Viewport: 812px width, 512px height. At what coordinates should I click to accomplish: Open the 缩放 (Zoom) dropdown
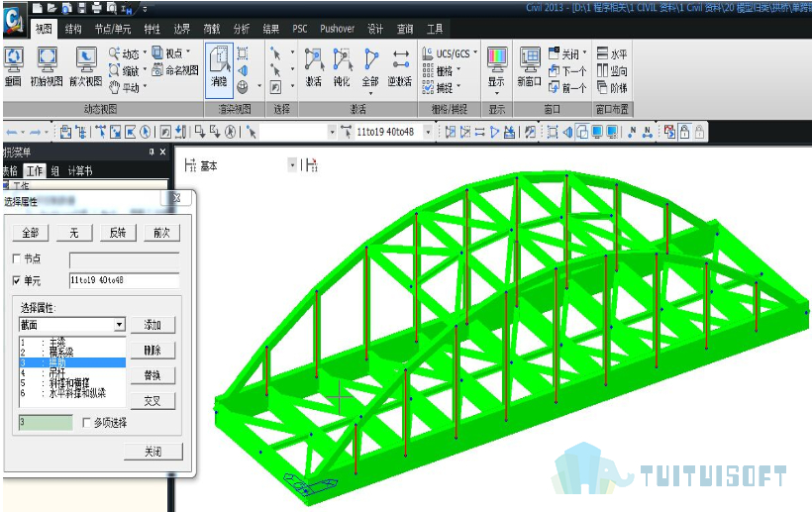click(145, 70)
